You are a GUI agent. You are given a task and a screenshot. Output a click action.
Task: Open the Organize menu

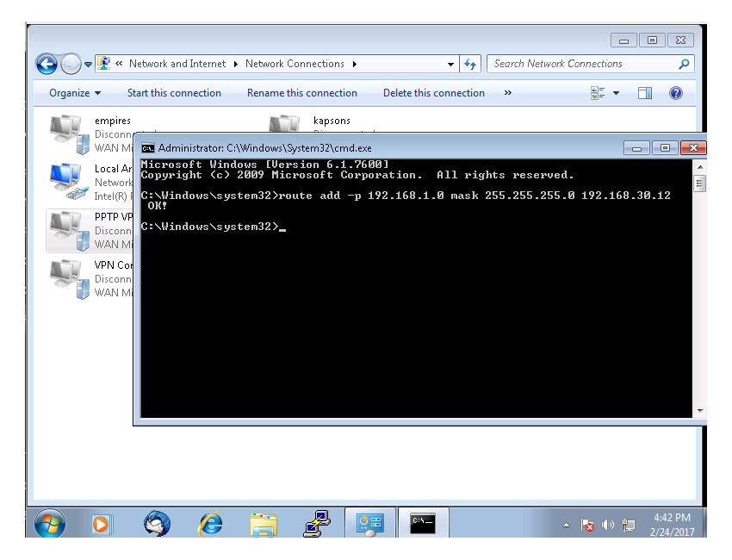pos(75,93)
